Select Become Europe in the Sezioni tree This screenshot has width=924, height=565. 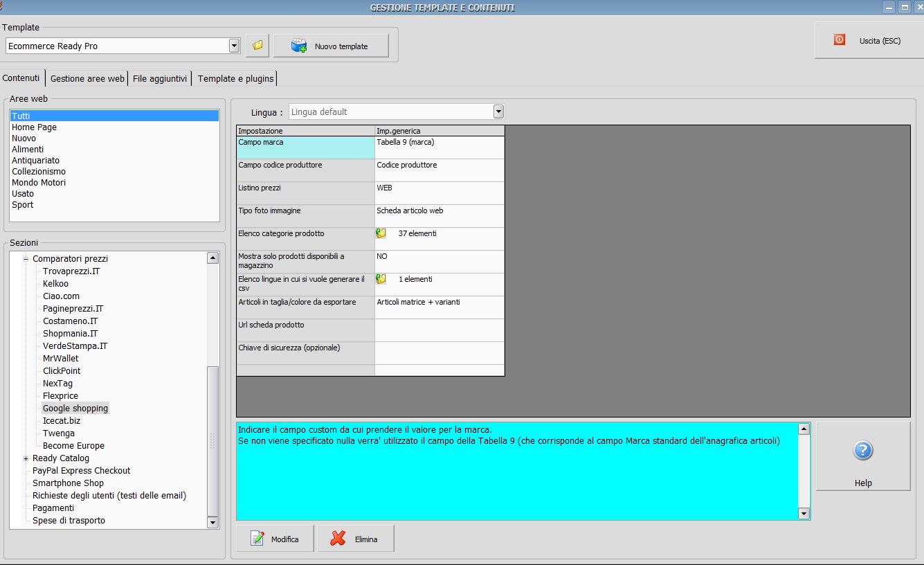73,446
